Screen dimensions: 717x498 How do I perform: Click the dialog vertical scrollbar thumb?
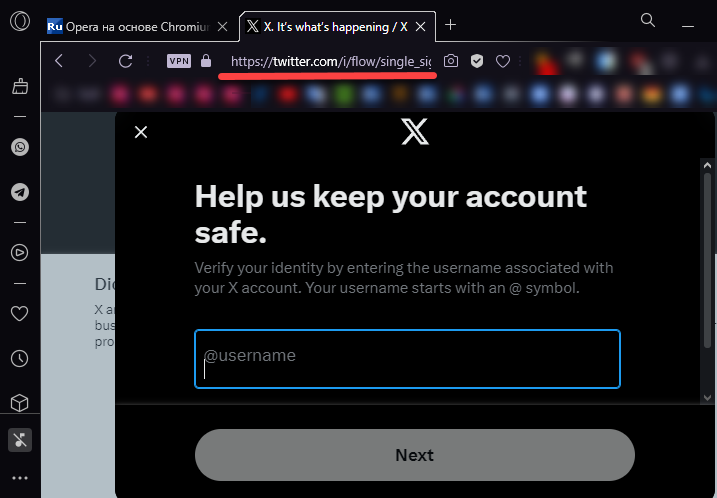coord(707,261)
